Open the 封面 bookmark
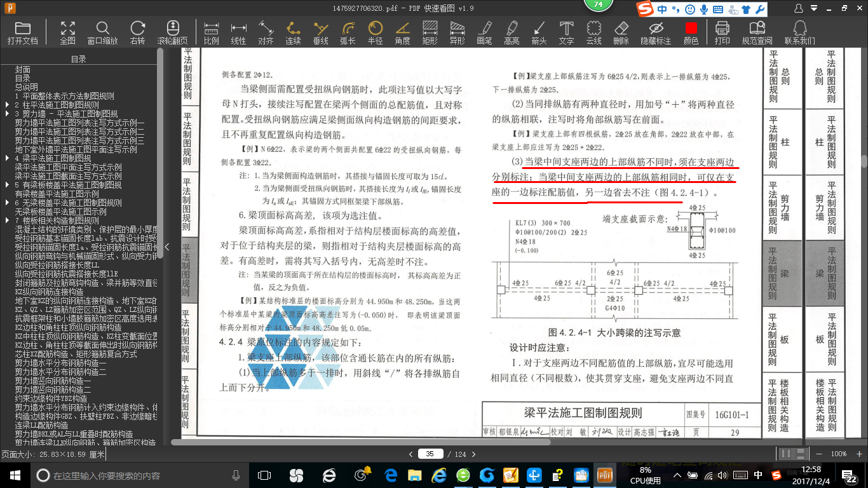This screenshot has height=488, width=868. [x=23, y=69]
